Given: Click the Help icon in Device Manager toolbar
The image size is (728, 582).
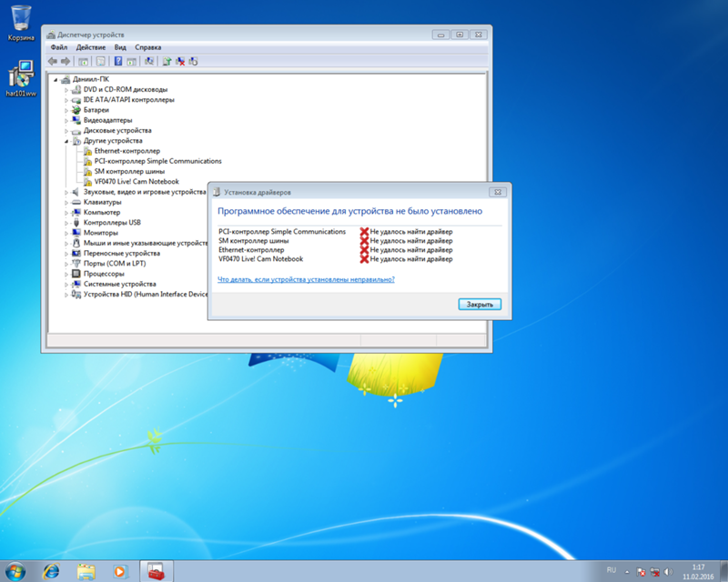Looking at the screenshot, I should click(117, 61).
